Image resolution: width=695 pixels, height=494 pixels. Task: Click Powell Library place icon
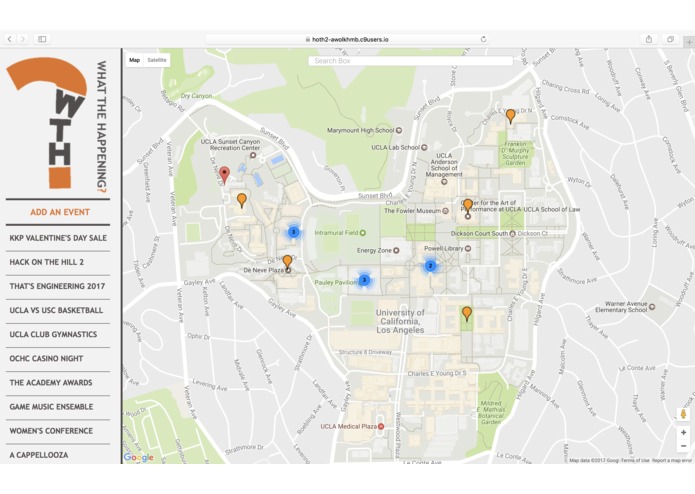coord(468,249)
